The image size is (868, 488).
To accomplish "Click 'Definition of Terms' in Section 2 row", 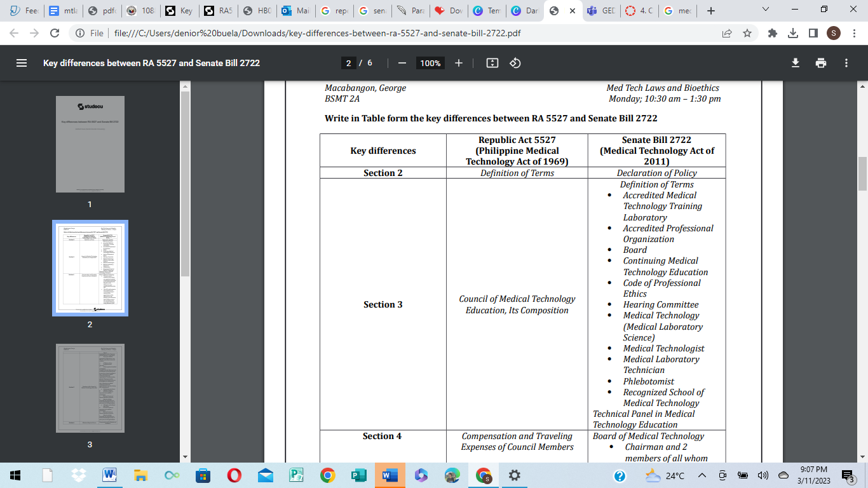I will 517,173.
